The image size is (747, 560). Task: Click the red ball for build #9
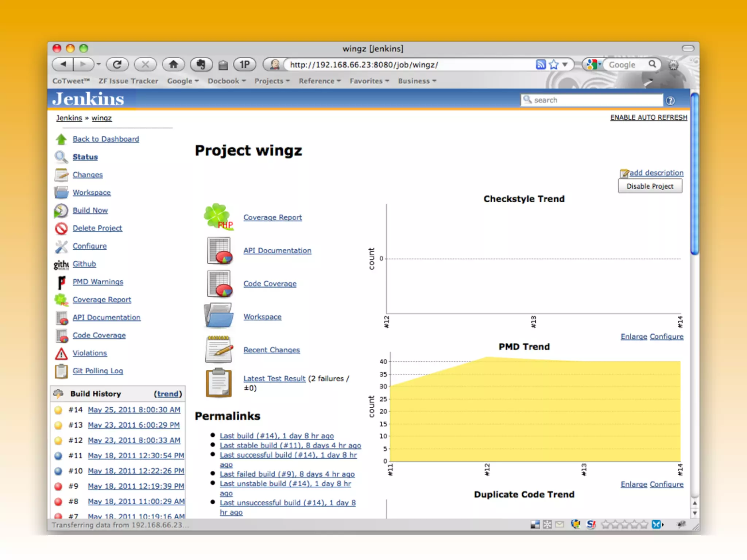pyautogui.click(x=58, y=487)
